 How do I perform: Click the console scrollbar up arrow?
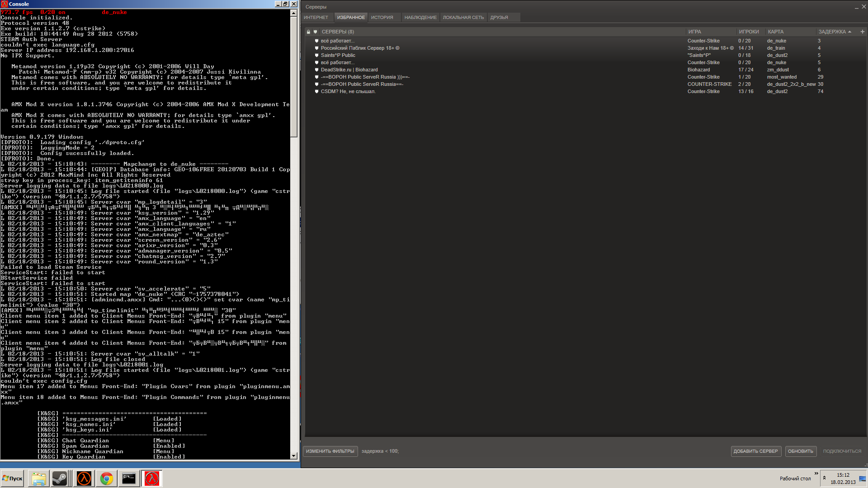point(294,13)
